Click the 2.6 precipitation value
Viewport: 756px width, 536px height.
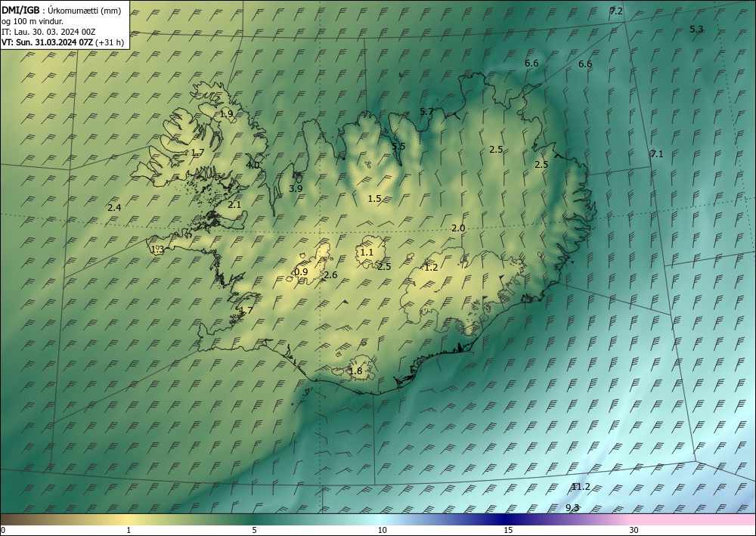(x=330, y=275)
